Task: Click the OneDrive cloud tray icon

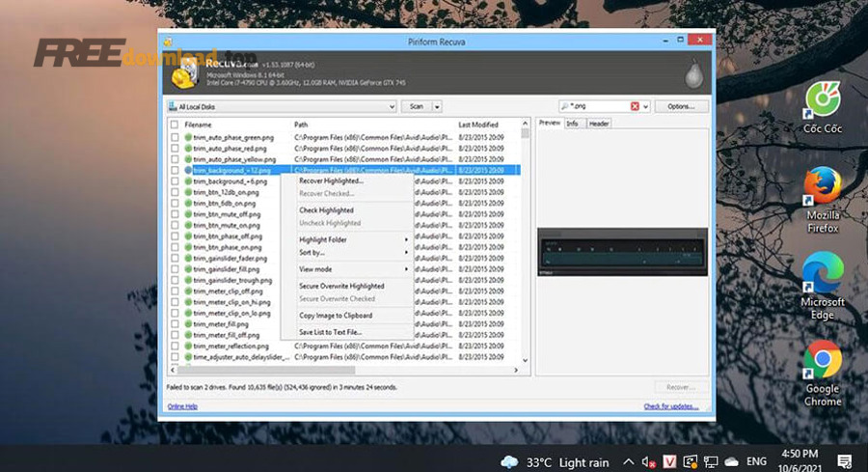Action: pyautogui.click(x=731, y=461)
